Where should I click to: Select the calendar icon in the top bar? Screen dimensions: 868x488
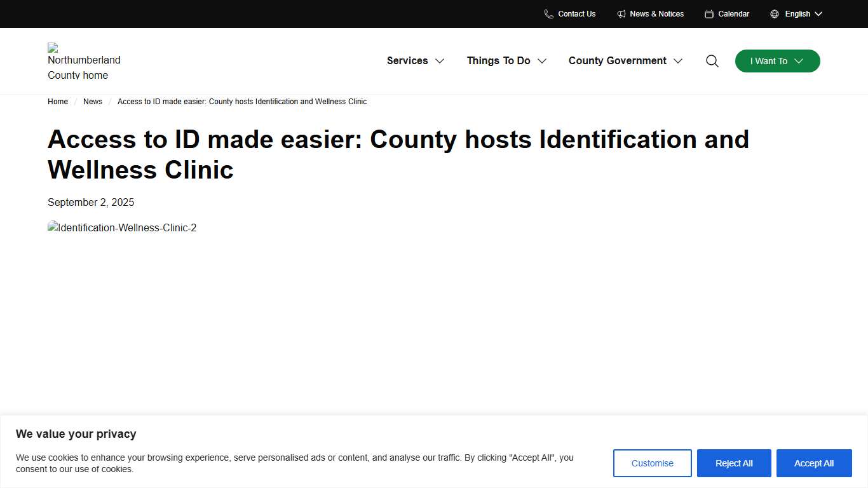(x=709, y=14)
